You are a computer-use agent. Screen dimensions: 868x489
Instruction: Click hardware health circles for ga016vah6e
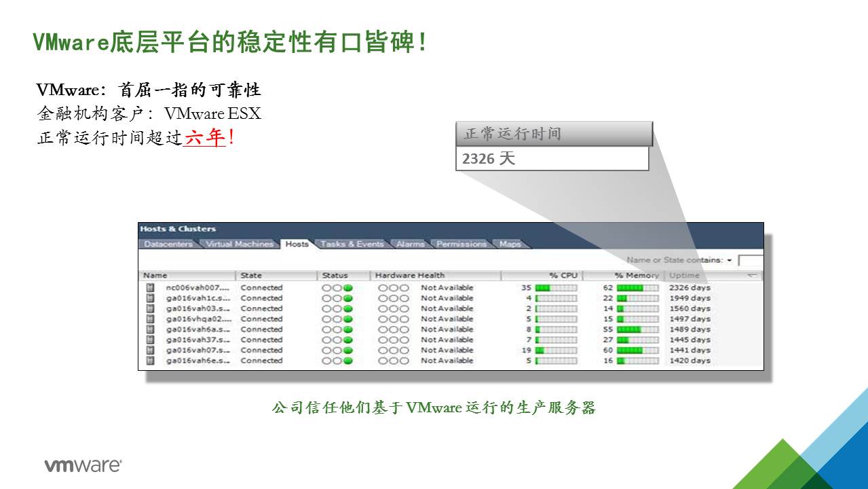coord(394,361)
